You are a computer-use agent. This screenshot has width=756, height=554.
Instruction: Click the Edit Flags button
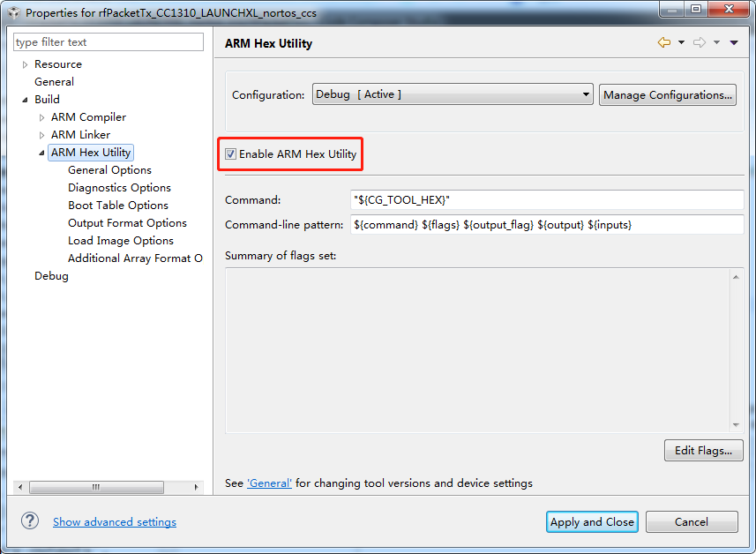coord(703,451)
